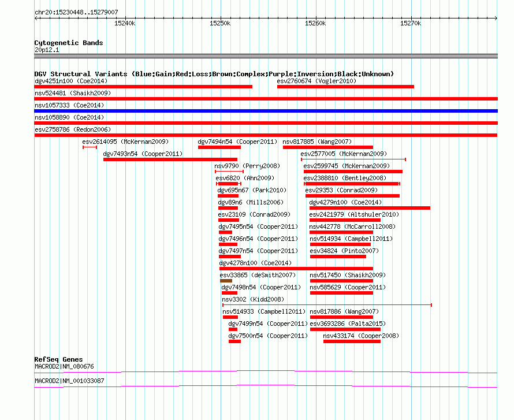Image resolution: width=514 pixels, height=420 pixels.
Task: Select the 20p12.1 band label
Action: pos(47,50)
